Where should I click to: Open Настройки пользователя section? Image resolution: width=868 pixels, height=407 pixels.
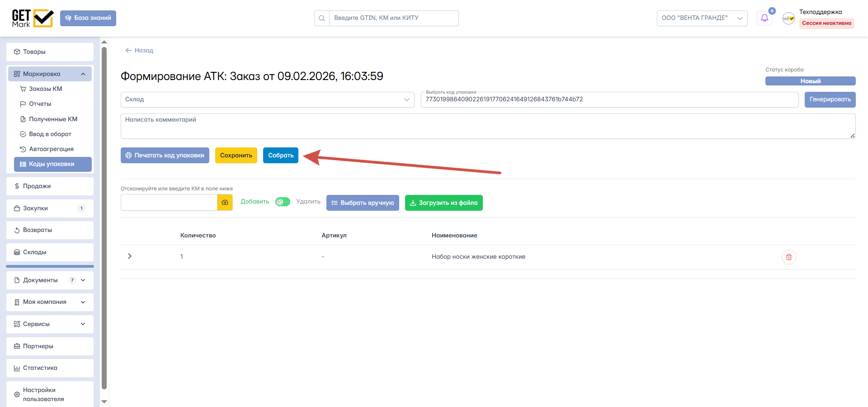pyautogui.click(x=50, y=394)
